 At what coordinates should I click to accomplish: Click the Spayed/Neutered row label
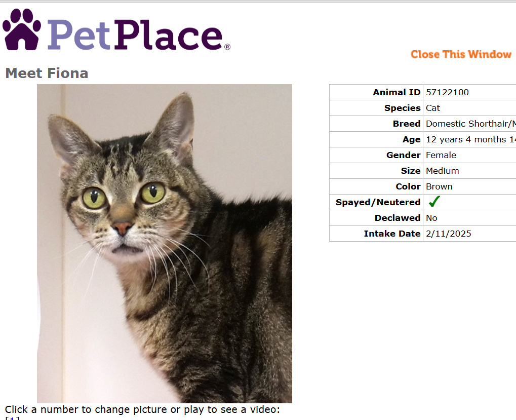pyautogui.click(x=378, y=202)
